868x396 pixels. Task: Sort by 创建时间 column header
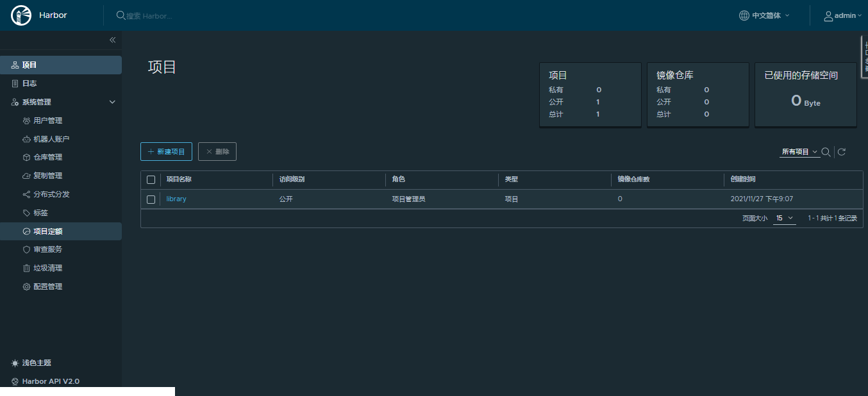(x=743, y=179)
